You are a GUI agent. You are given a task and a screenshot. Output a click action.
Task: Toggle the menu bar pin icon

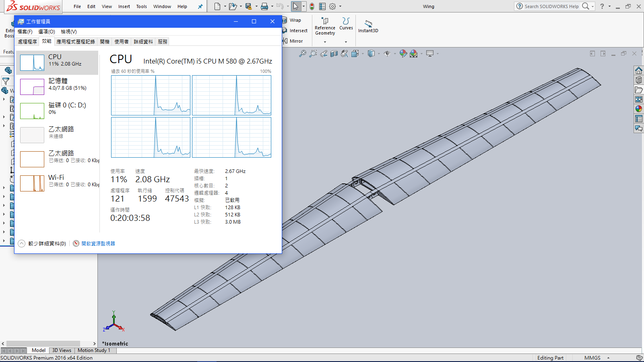tap(200, 6)
